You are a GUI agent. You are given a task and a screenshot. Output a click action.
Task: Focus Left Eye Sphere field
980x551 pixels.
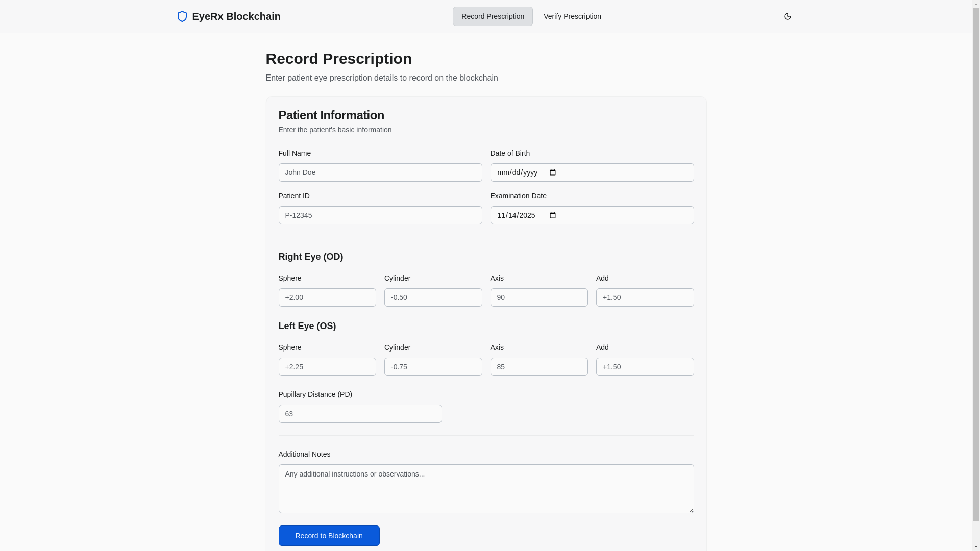point(327,367)
